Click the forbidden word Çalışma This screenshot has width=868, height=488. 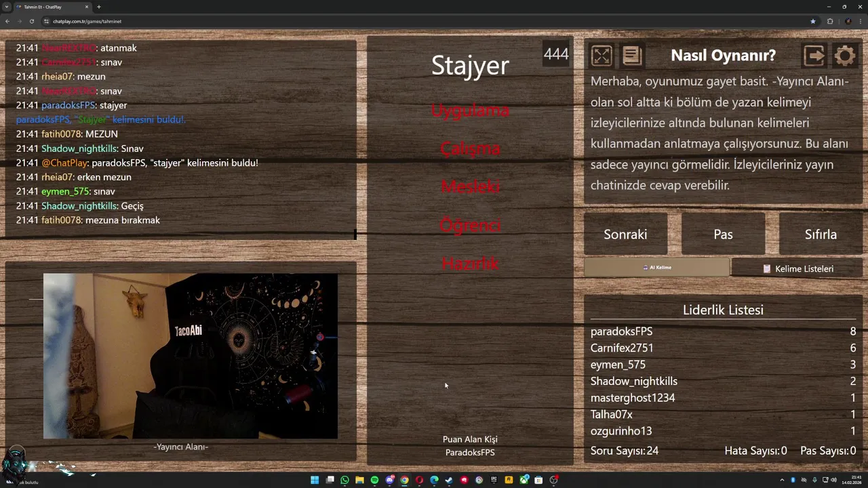(x=470, y=148)
